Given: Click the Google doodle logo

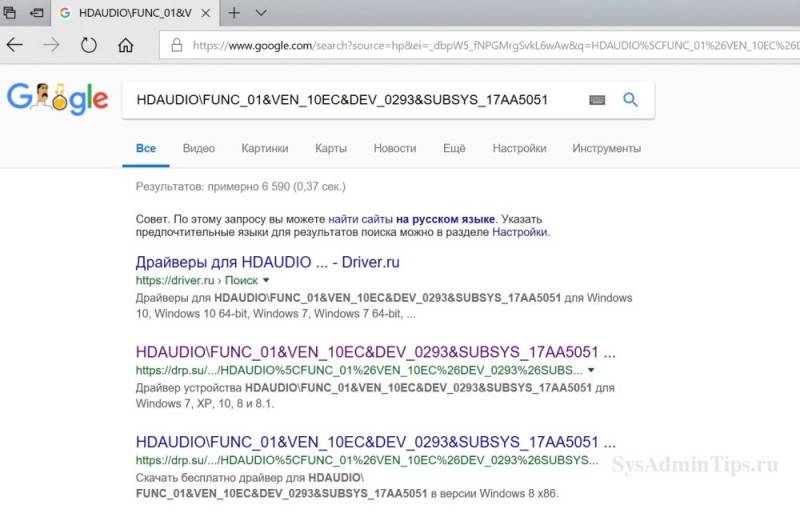Looking at the screenshot, I should (57, 98).
